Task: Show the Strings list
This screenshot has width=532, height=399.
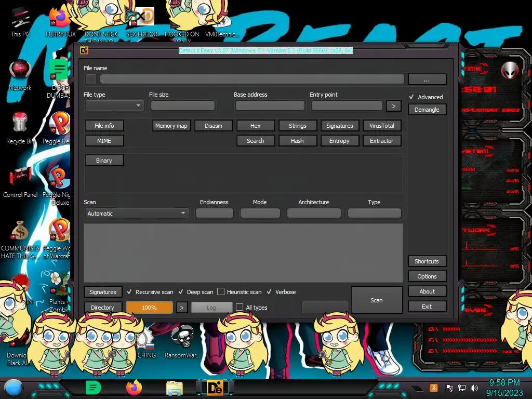Action: tap(298, 126)
